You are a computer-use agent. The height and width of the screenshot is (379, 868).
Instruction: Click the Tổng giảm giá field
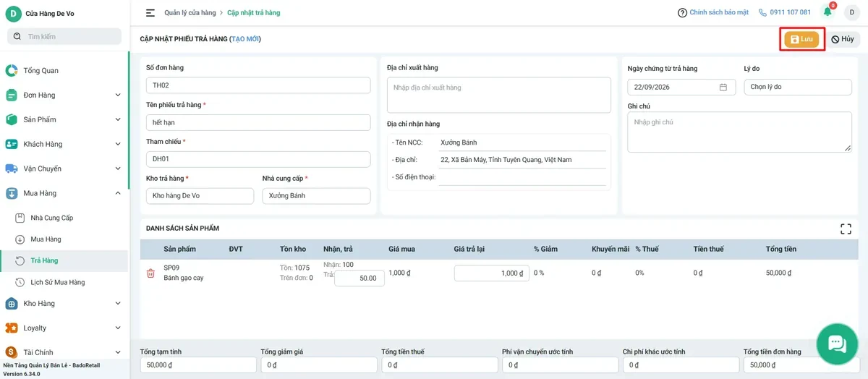[319, 365]
